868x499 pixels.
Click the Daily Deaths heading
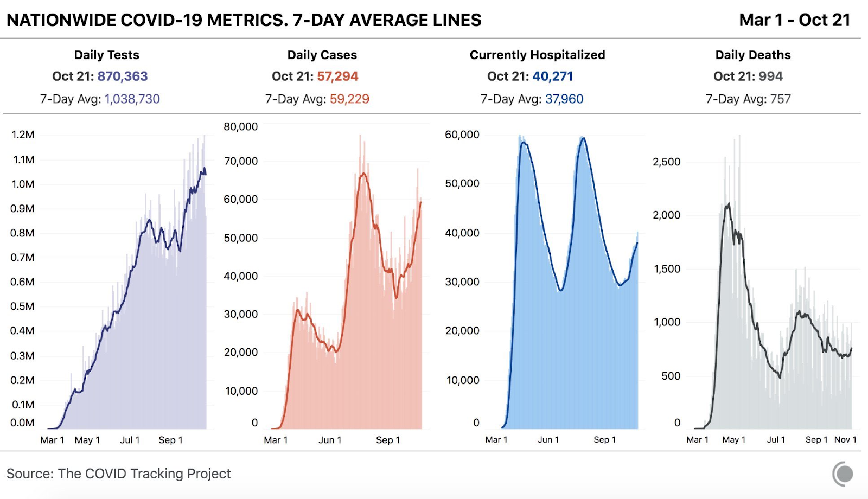[x=753, y=55]
